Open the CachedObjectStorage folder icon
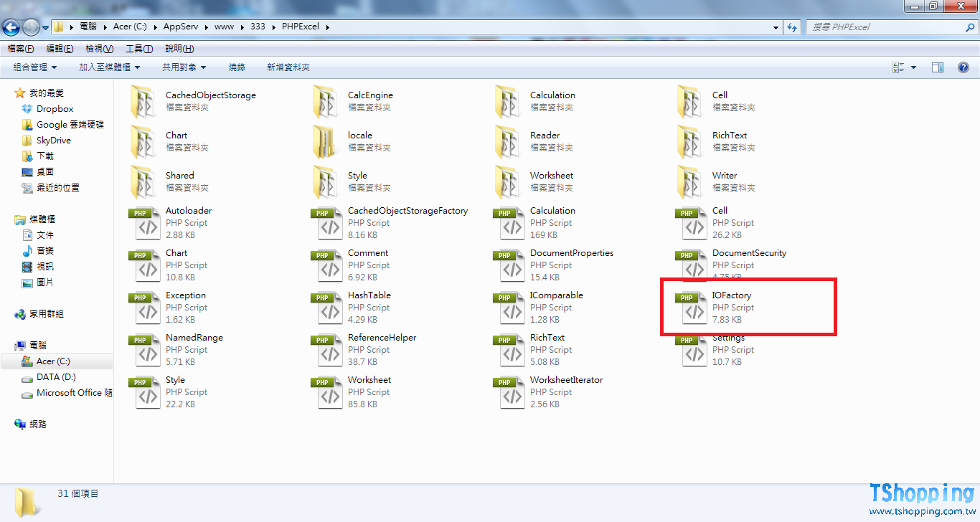Viewport: 980px width, 522px height. click(x=143, y=102)
